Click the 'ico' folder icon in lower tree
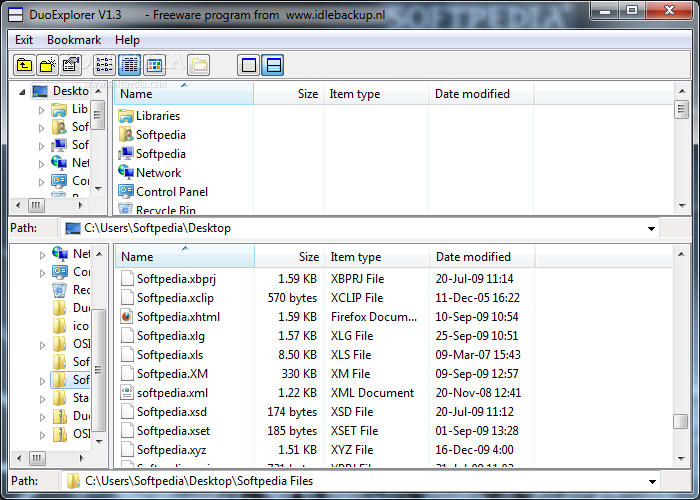The height and width of the screenshot is (500, 700). (59, 326)
